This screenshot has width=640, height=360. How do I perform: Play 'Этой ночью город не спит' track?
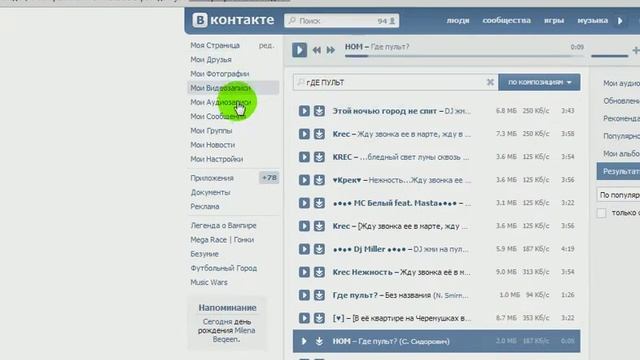coord(304,111)
